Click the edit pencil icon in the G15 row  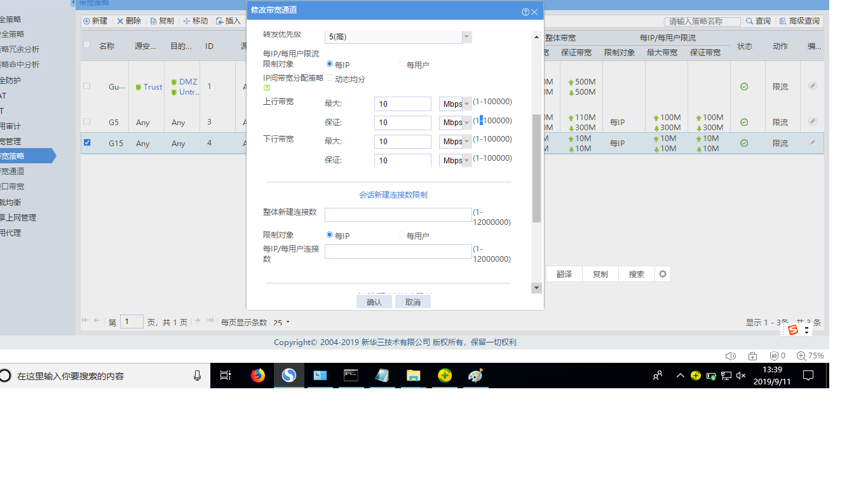[x=813, y=142]
